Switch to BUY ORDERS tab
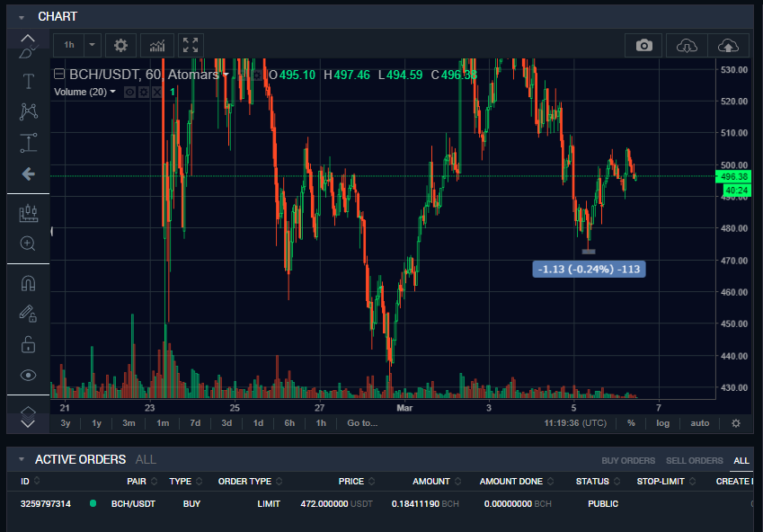The height and width of the screenshot is (532, 763). point(628,460)
